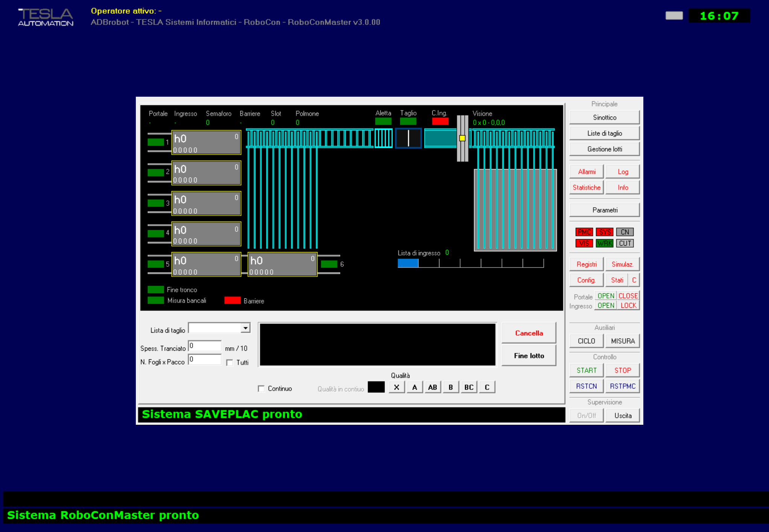Image resolution: width=769 pixels, height=532 pixels.
Task: Select the Liste di taglio tab
Action: 605,133
